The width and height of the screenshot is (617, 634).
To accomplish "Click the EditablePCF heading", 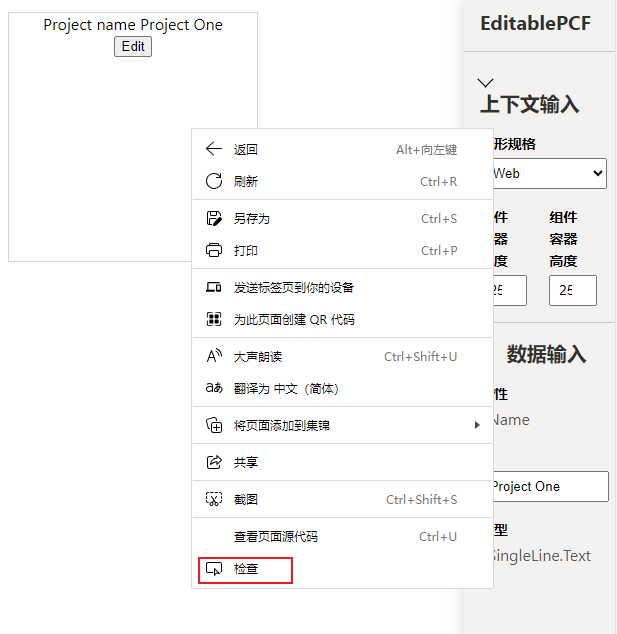I will (x=535, y=23).
